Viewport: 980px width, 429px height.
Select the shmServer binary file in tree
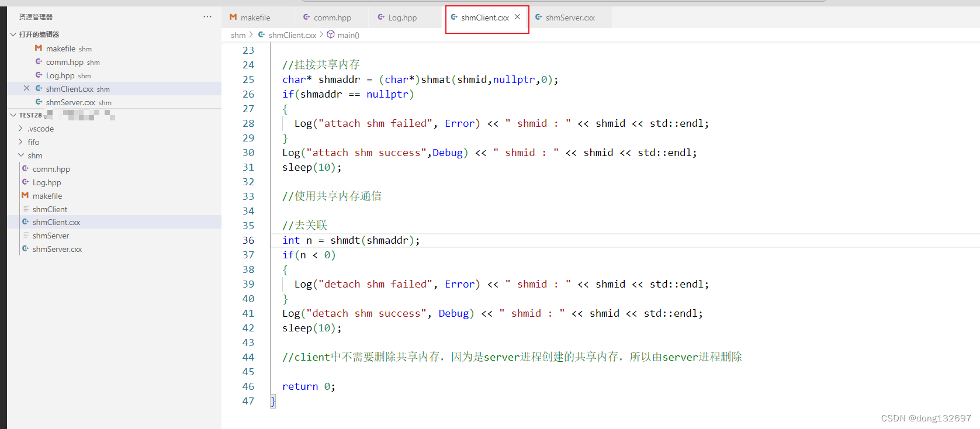coord(114,236)
